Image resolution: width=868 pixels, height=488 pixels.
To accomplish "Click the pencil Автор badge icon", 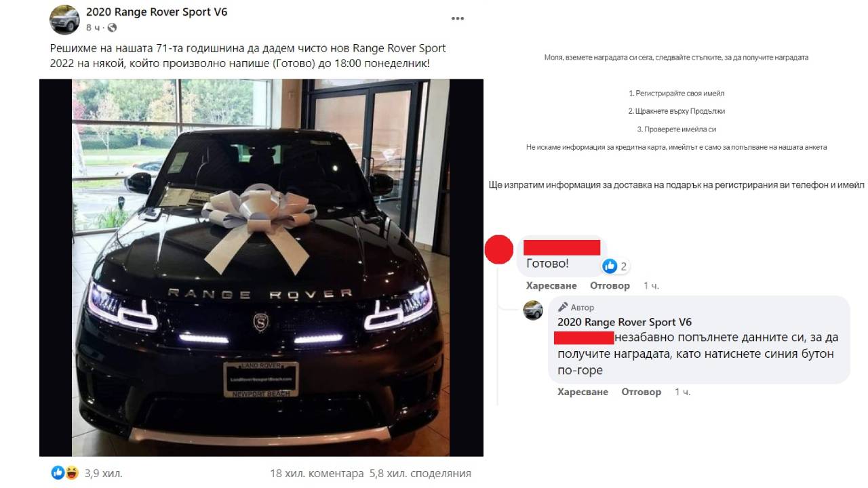I will pyautogui.click(x=562, y=307).
